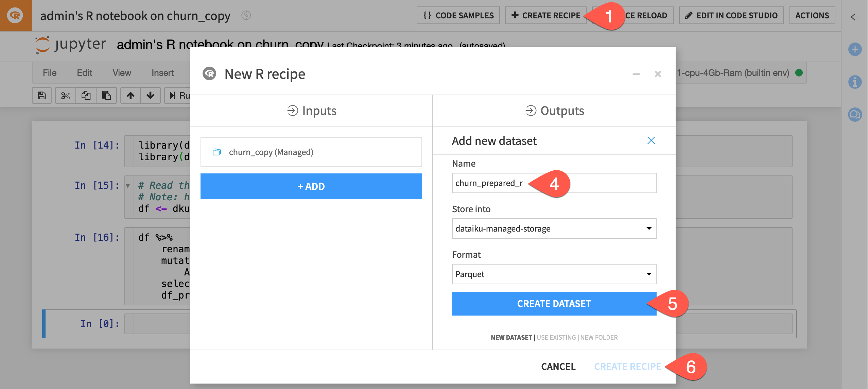Copy selected cells using the copy icon
Image resolution: width=868 pixels, height=389 pixels.
(86, 96)
